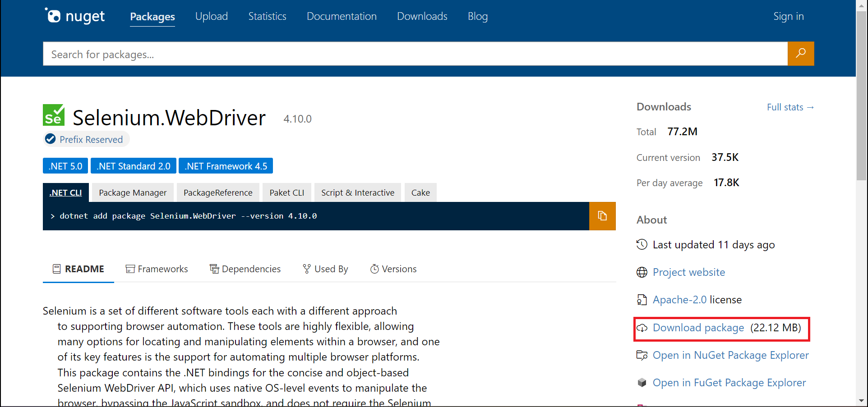Open Full stats for downloads
The width and height of the screenshot is (868, 407).
pyautogui.click(x=790, y=107)
